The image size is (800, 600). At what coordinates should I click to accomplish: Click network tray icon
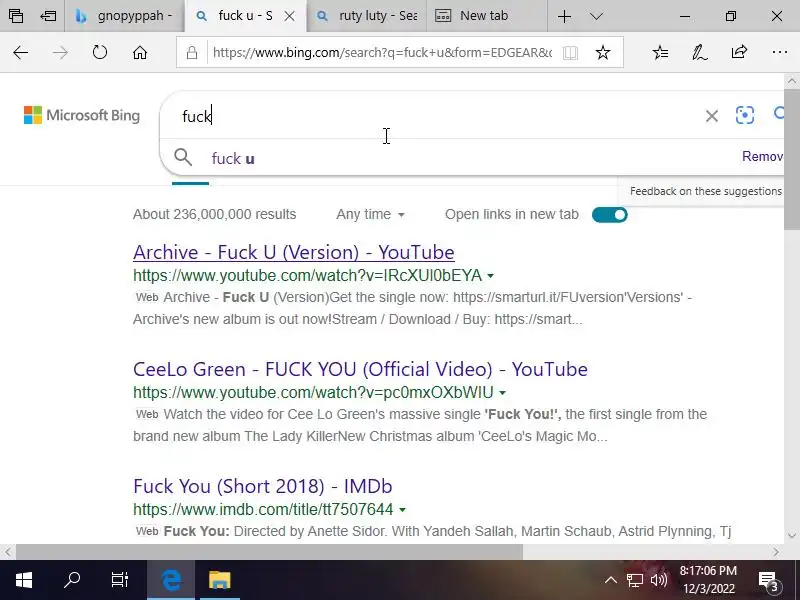635,580
